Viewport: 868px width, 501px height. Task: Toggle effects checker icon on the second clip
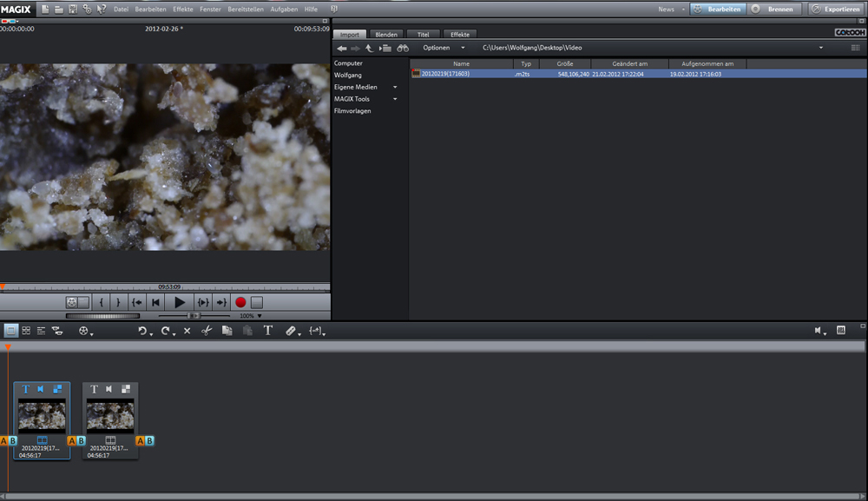[126, 389]
